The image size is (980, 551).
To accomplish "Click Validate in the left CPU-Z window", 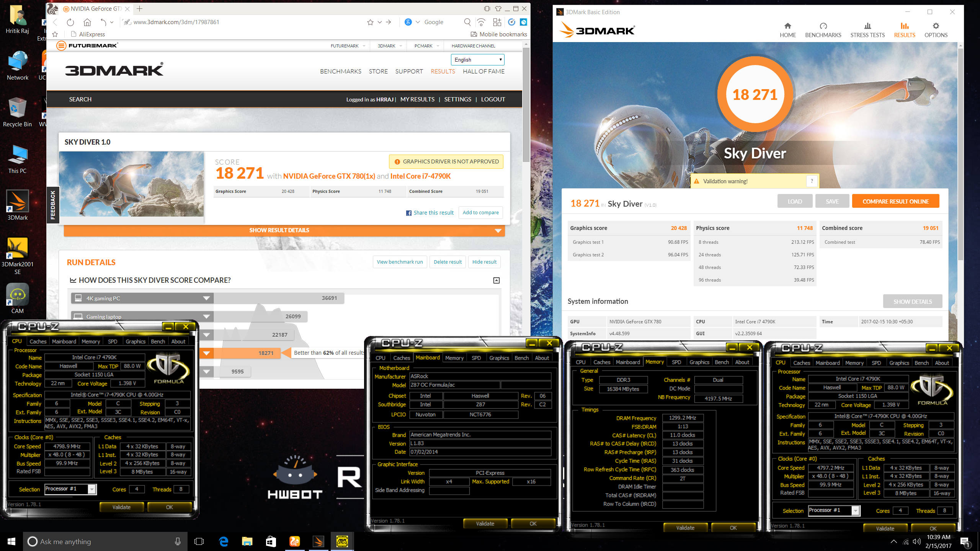I will [121, 507].
